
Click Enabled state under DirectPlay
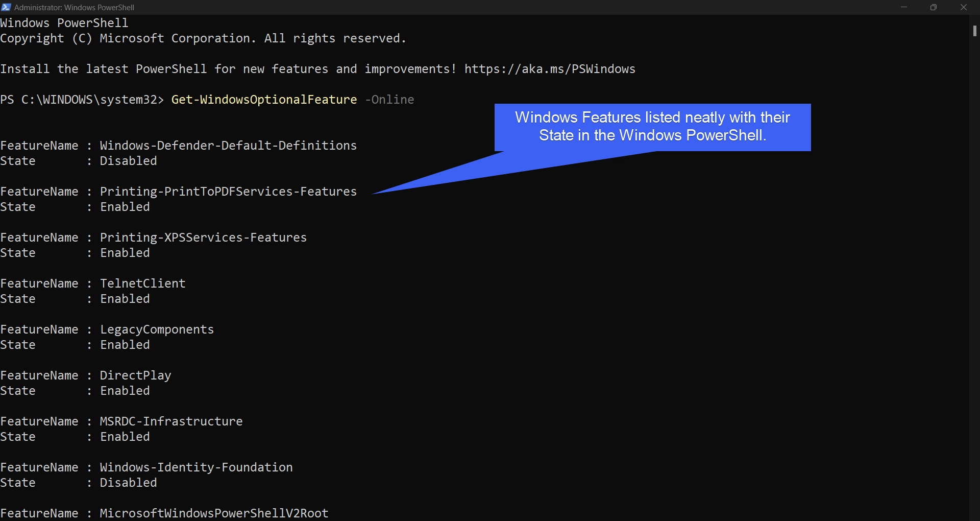[125, 391]
